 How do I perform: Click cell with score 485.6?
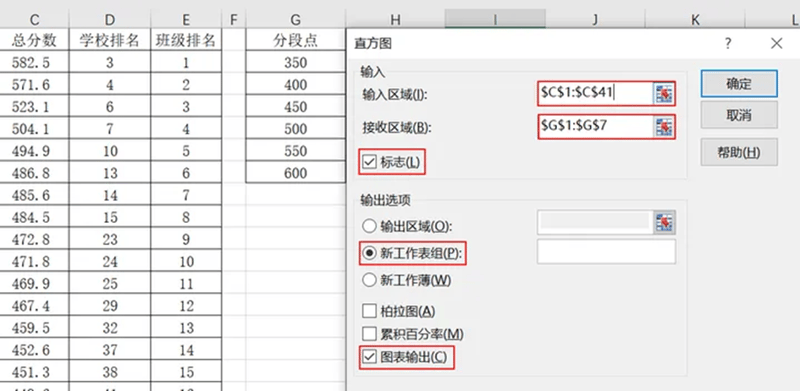pyautogui.click(x=34, y=194)
